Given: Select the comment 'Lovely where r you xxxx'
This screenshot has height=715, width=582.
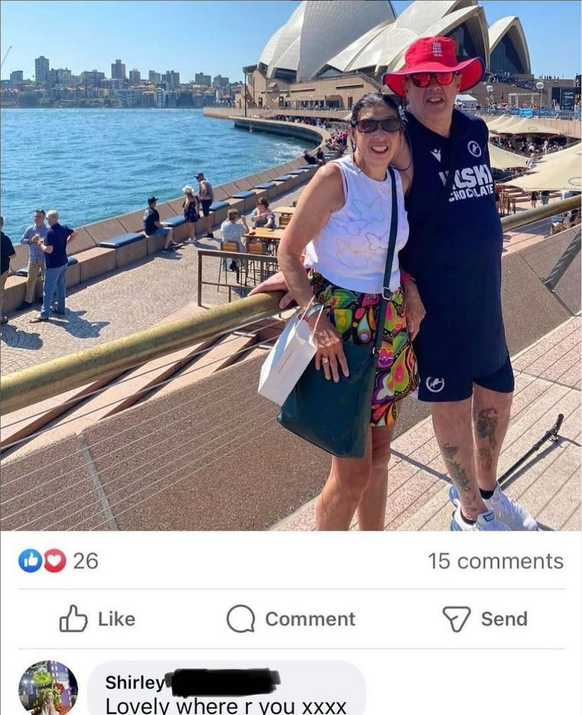Looking at the screenshot, I should (x=226, y=706).
